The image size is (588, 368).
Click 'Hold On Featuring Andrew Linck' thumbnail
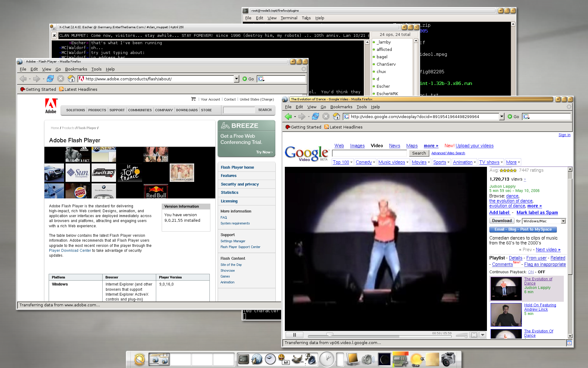[x=506, y=315]
